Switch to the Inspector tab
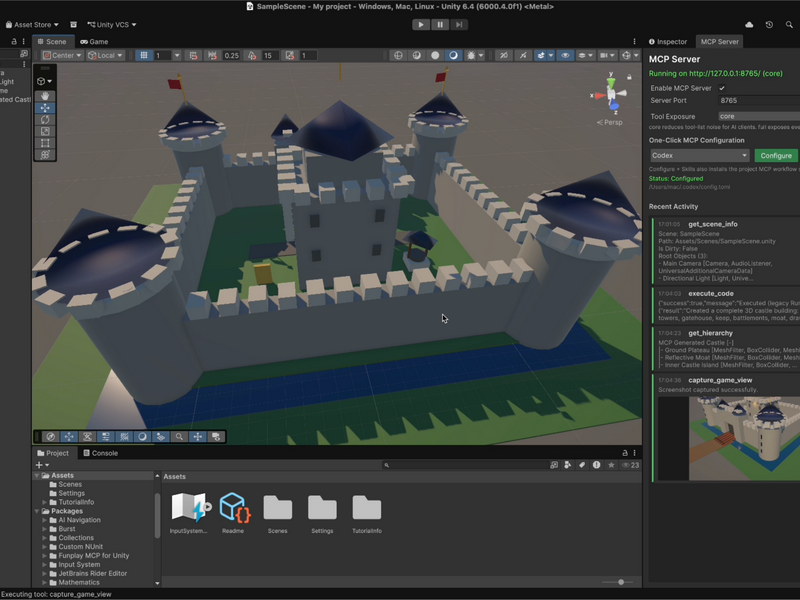This screenshot has height=600, width=800. pyautogui.click(x=668, y=41)
